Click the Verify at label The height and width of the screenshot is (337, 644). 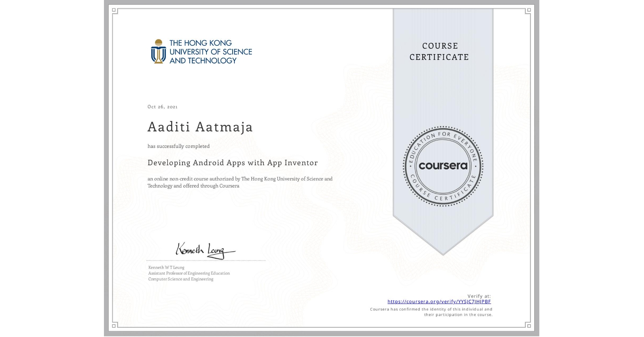pyautogui.click(x=478, y=296)
